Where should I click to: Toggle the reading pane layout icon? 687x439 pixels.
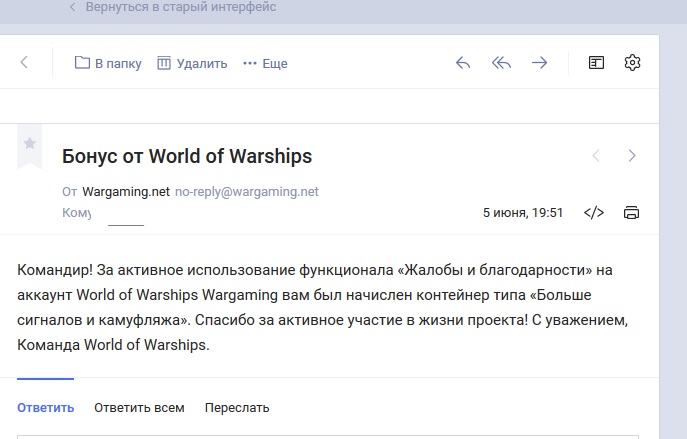(x=596, y=63)
